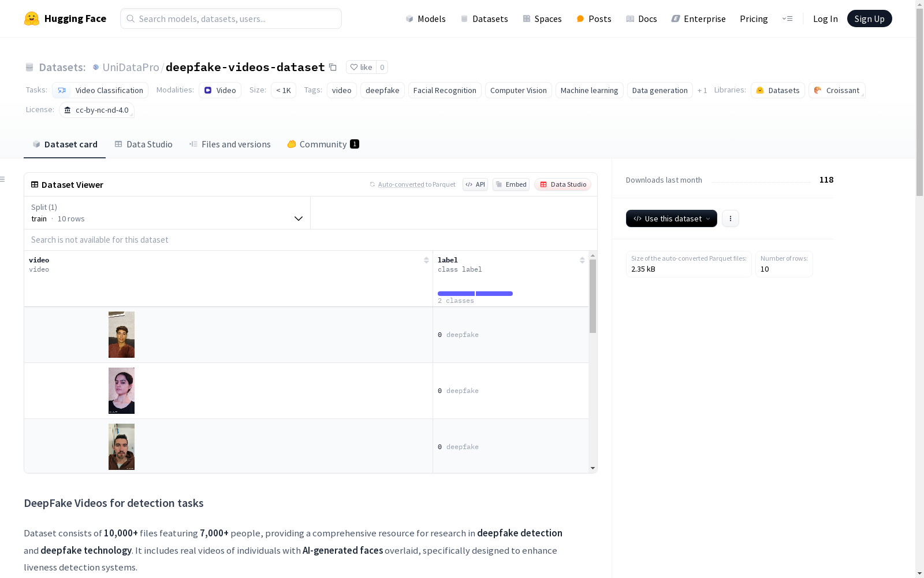Click the first row deepfake label cell

click(511, 335)
